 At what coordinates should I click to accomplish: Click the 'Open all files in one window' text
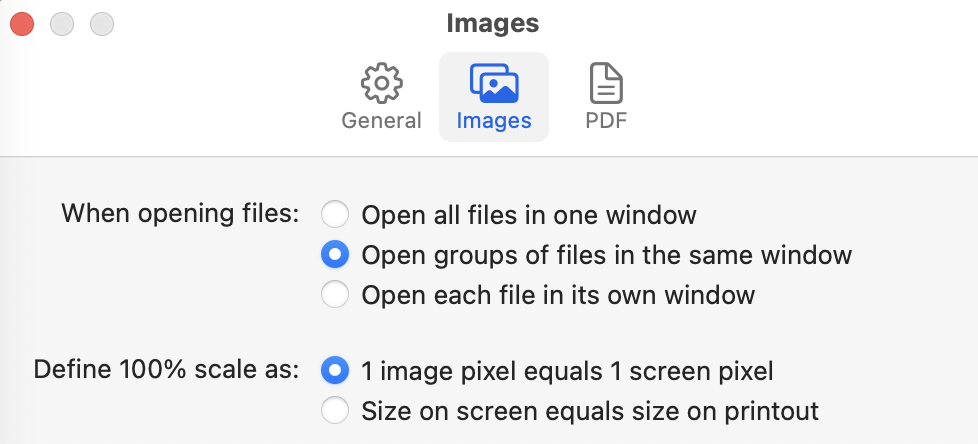[528, 215]
